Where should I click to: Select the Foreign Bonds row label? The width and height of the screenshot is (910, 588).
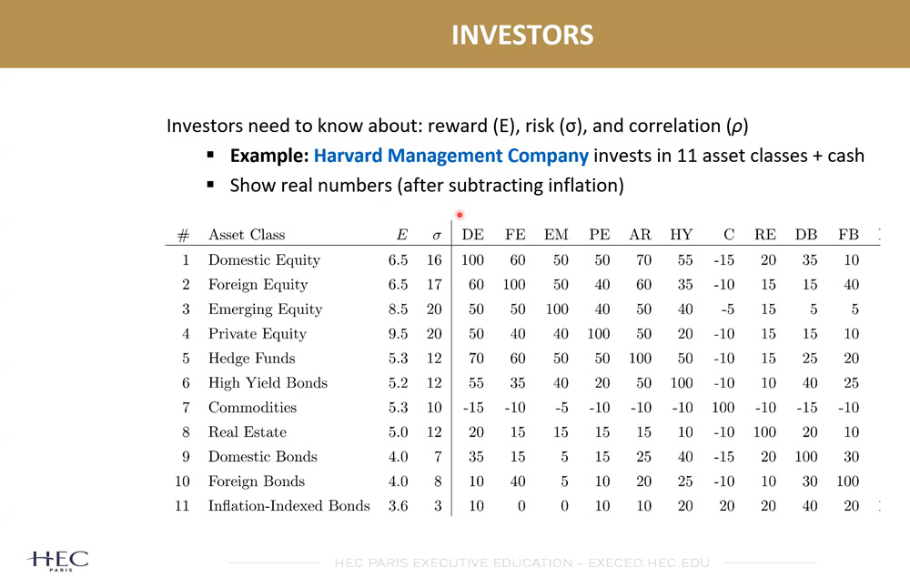click(256, 481)
